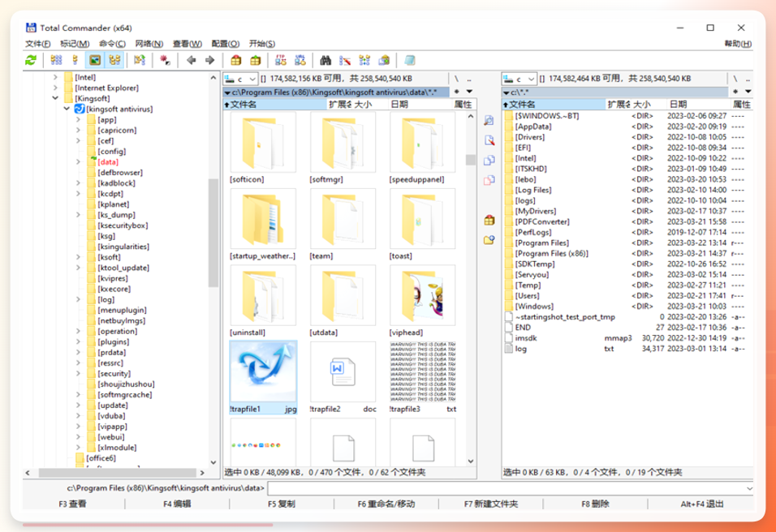Open the 帮助(H) menu
The image size is (776, 532).
pos(738,44)
